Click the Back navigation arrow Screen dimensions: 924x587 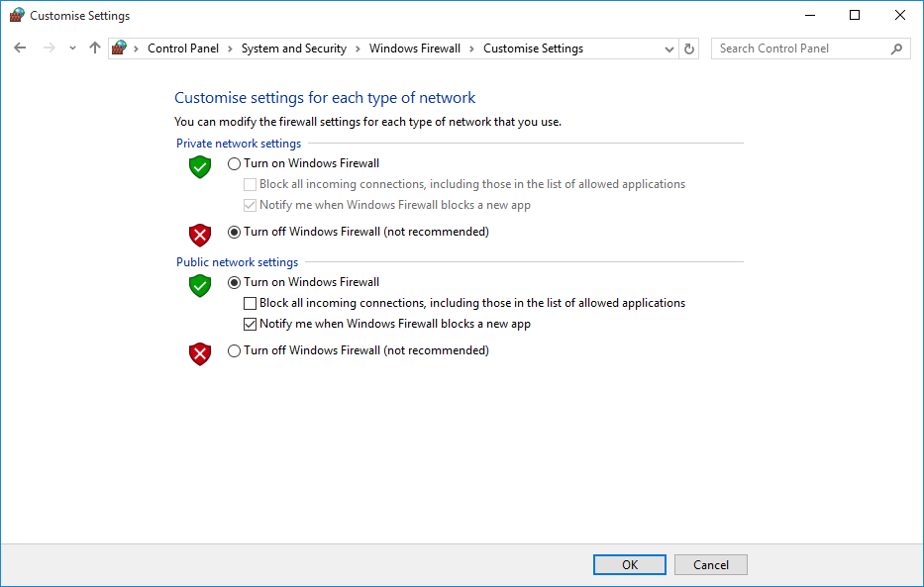[20, 48]
